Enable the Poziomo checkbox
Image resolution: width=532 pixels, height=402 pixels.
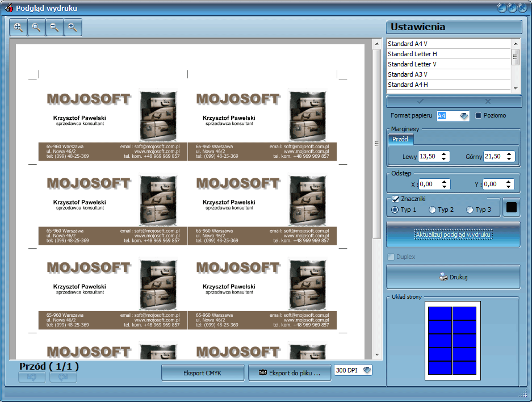479,116
